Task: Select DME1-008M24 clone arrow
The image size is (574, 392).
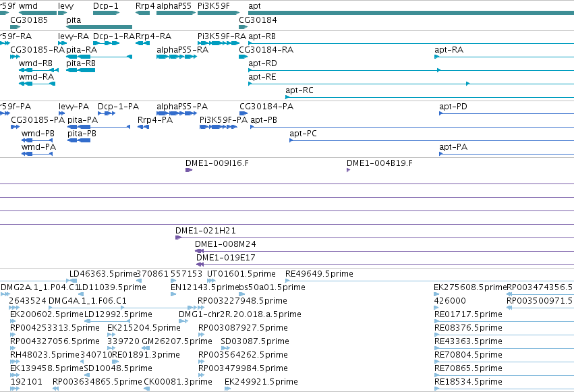Action: tap(199, 251)
